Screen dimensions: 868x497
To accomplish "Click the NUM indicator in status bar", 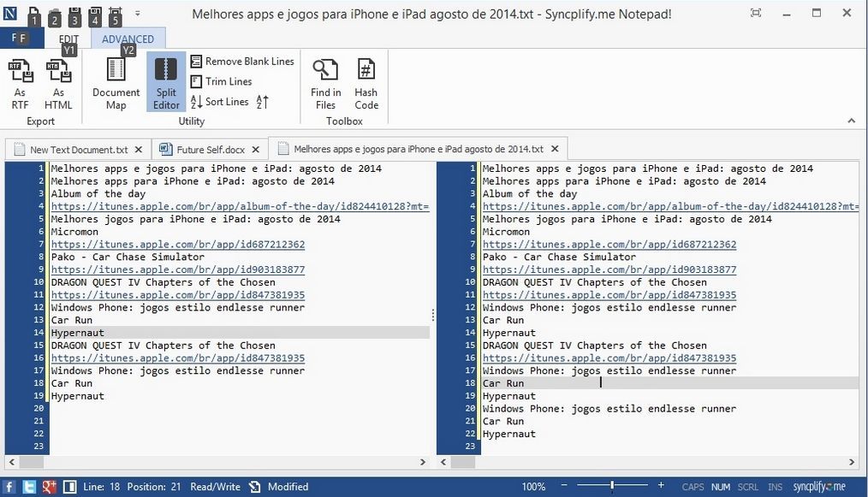I will 720,487.
